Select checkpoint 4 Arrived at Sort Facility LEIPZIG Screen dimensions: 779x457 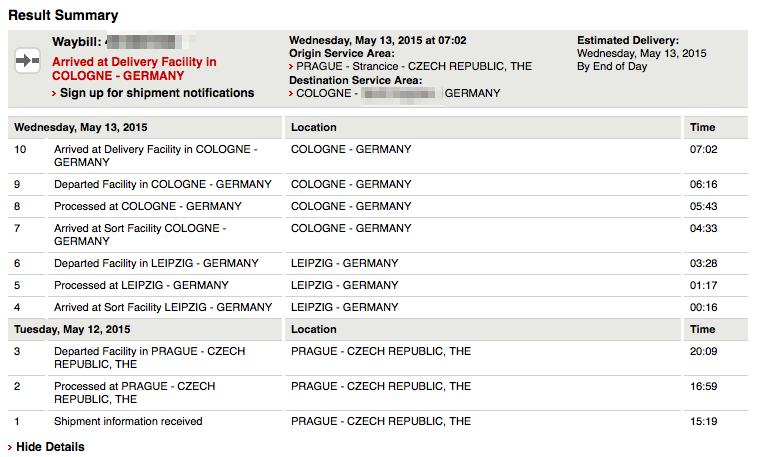378,307
